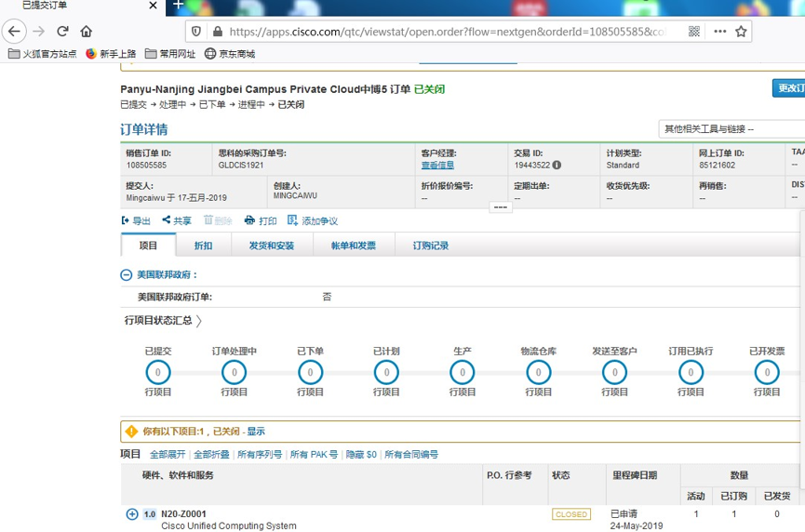Click purchase order GLDCIS1921

coord(241,166)
